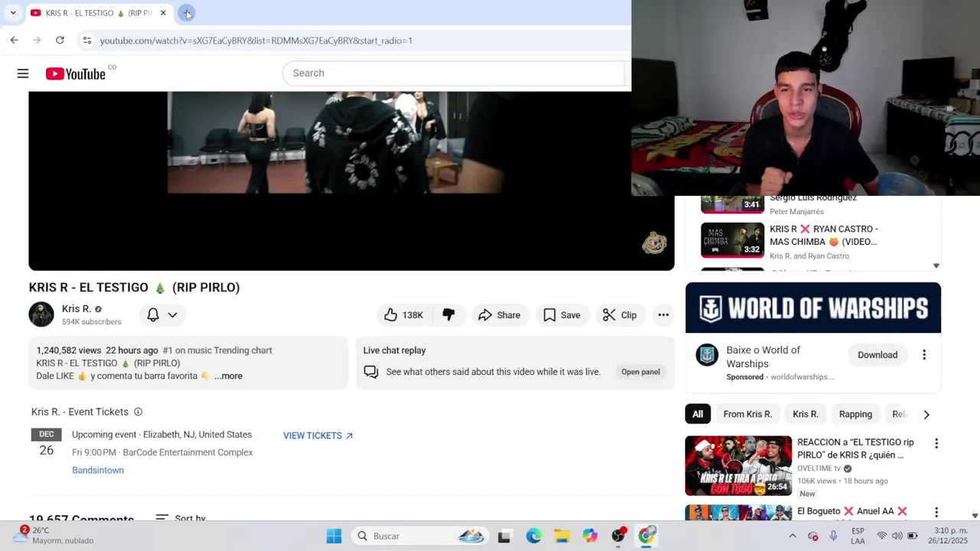Open weather widget showing 26°C
The image size is (980, 551).
point(54,536)
